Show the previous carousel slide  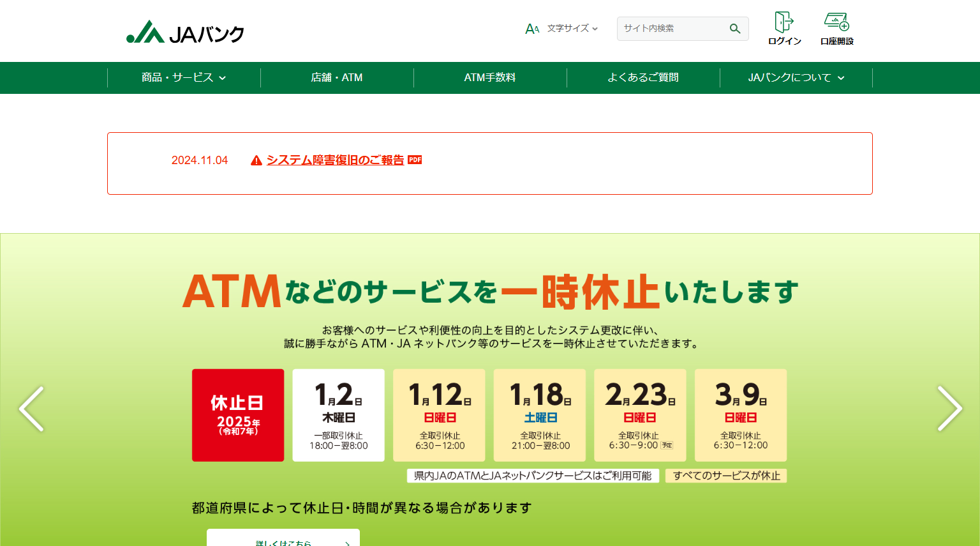(31, 409)
